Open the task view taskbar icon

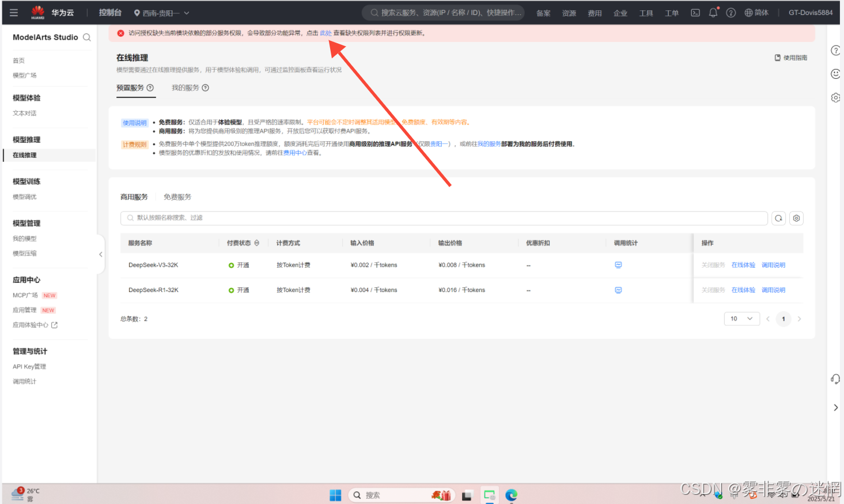[x=467, y=495]
